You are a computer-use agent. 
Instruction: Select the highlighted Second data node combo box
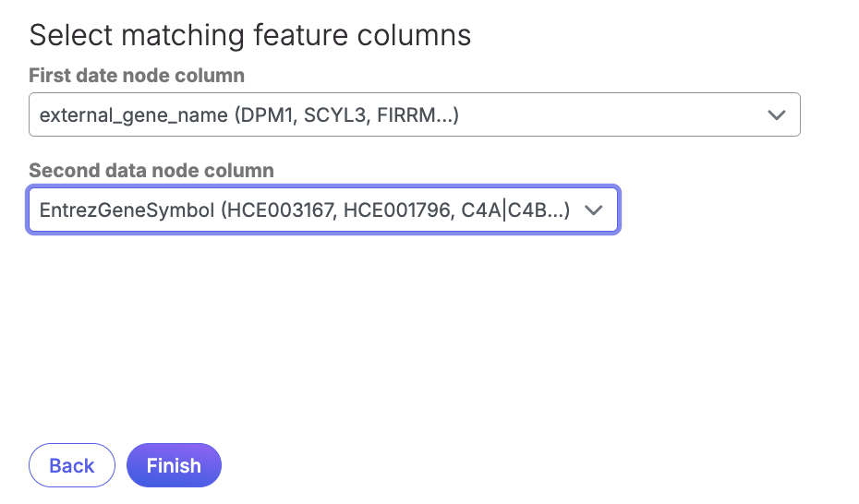[x=323, y=210]
